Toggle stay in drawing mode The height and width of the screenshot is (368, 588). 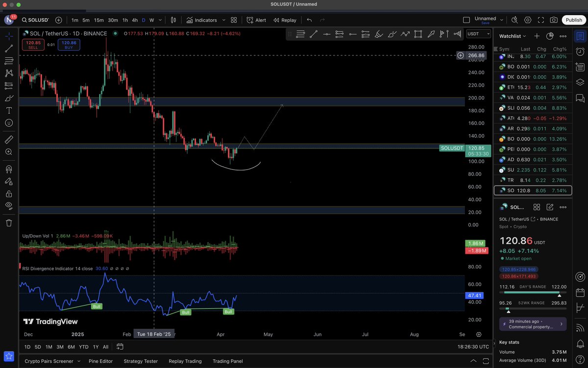9,181
